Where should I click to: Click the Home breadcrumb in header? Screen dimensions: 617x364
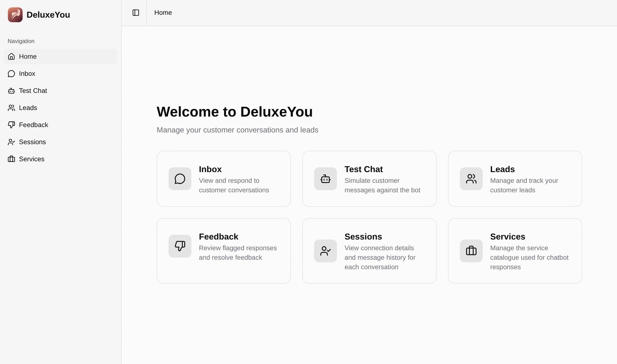(163, 13)
